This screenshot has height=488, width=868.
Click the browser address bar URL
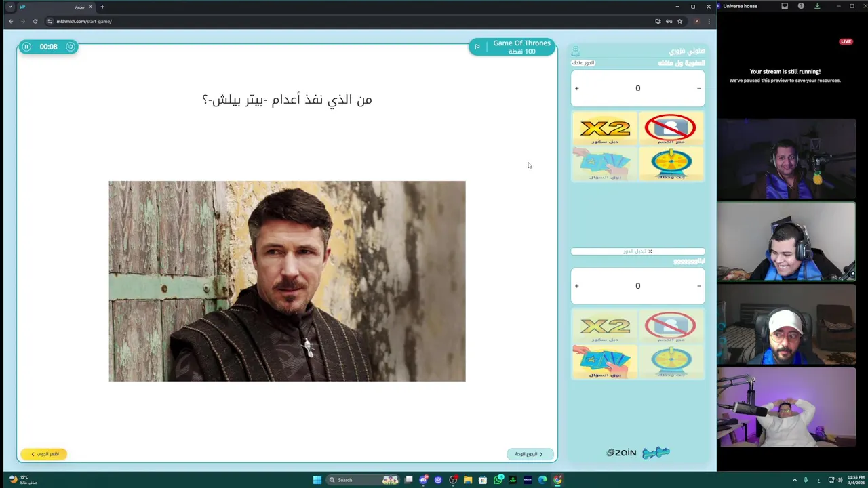pyautogui.click(x=84, y=21)
